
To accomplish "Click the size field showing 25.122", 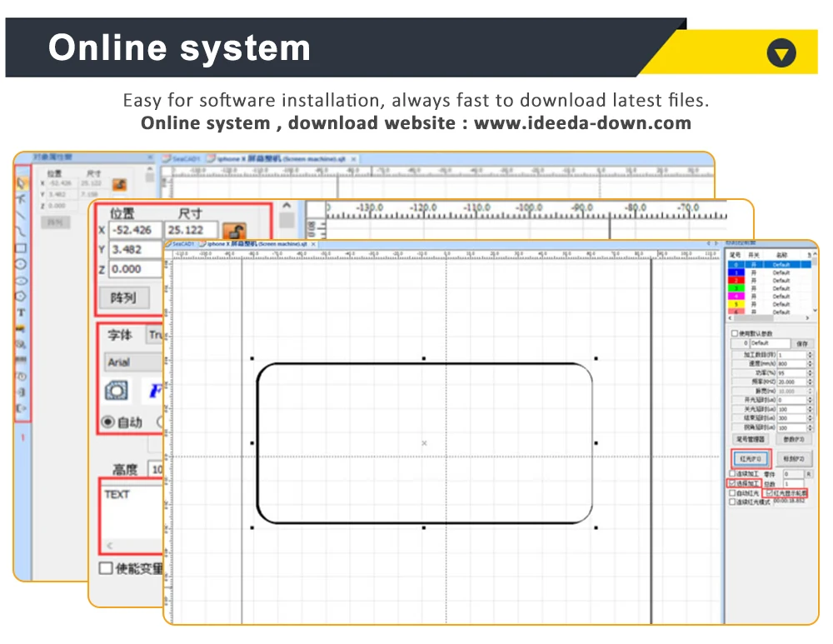I will coord(192,230).
